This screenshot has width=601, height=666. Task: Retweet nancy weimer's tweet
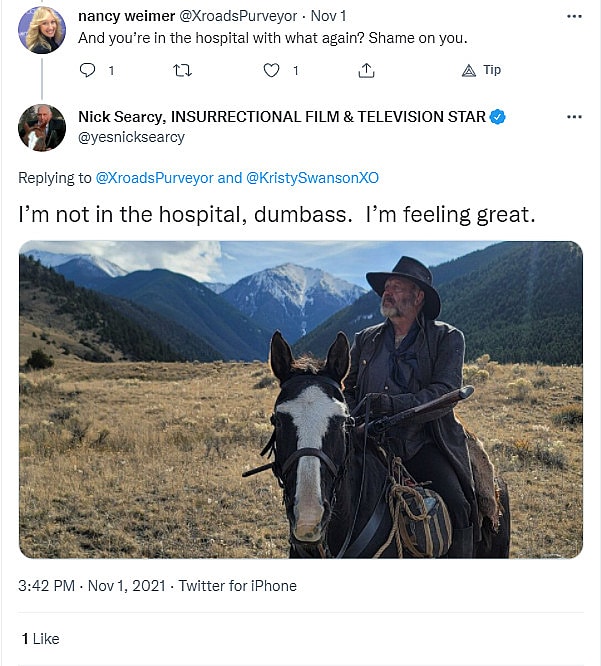[181, 70]
